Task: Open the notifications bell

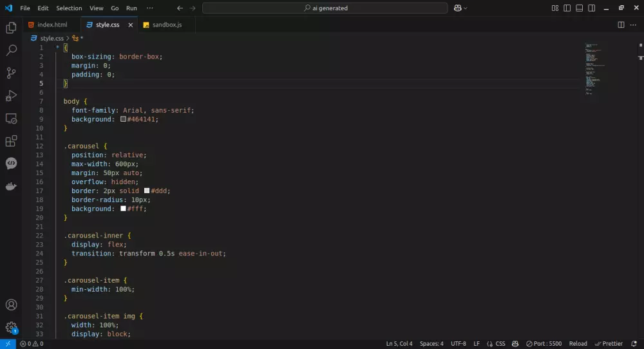Action: click(634, 344)
